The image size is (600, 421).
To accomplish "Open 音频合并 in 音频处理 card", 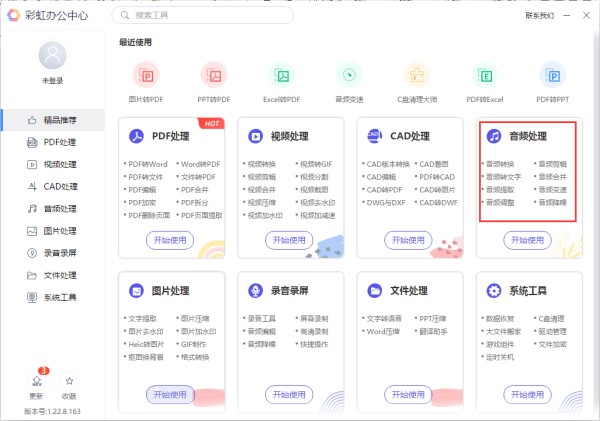I will [553, 177].
